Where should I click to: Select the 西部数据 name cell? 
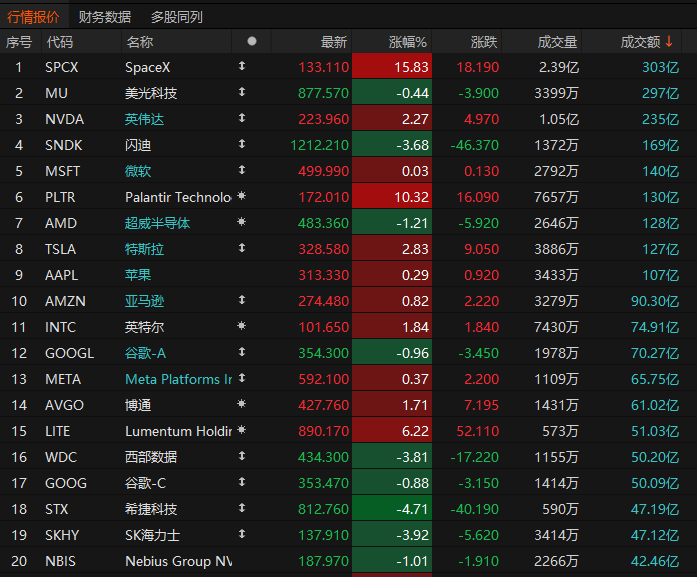pyautogui.click(x=151, y=457)
